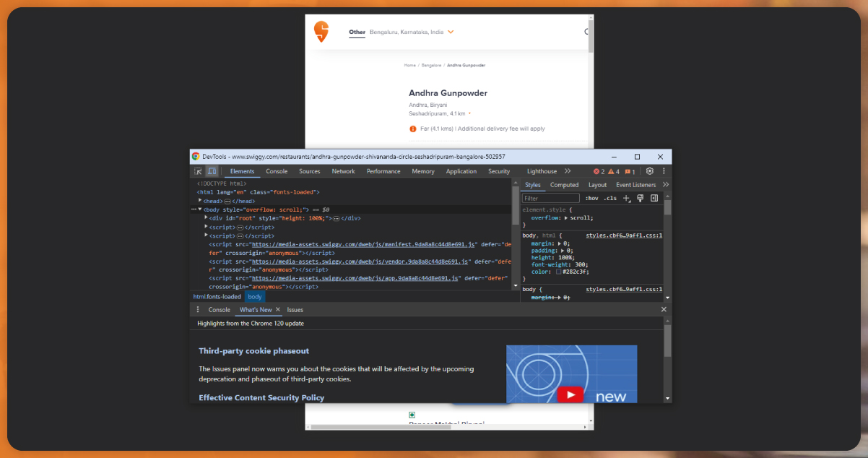868x458 pixels.
Task: Open the Application panel tab
Action: [x=461, y=171]
